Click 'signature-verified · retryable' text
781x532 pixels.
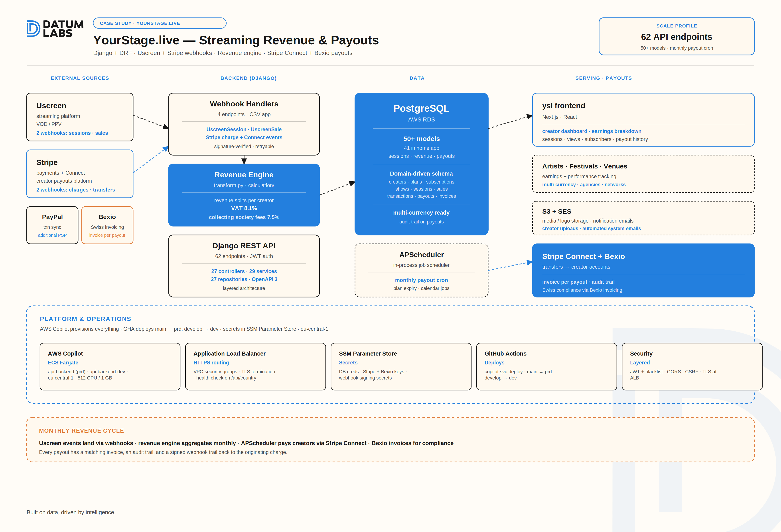coord(244,146)
